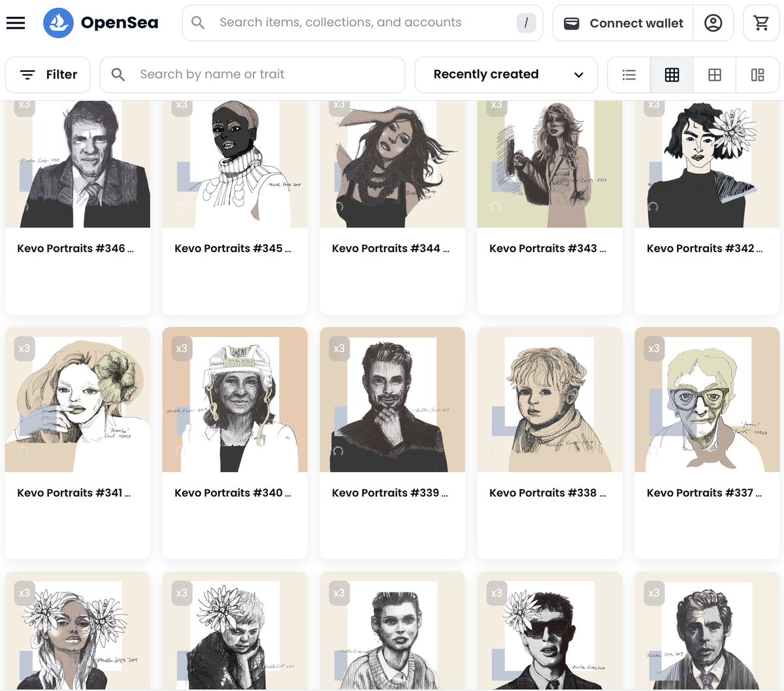Focus the search by name or trait field
The height and width of the screenshot is (691, 784).
pos(252,74)
